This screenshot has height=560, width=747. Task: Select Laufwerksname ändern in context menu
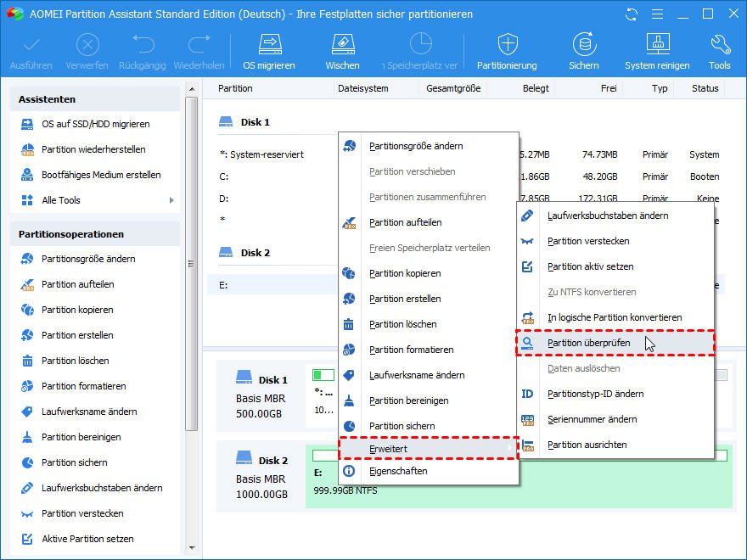[429, 375]
